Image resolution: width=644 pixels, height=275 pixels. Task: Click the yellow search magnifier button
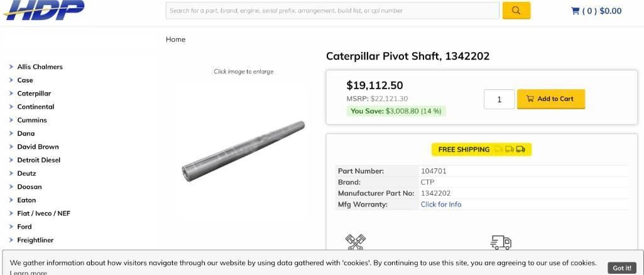click(516, 10)
